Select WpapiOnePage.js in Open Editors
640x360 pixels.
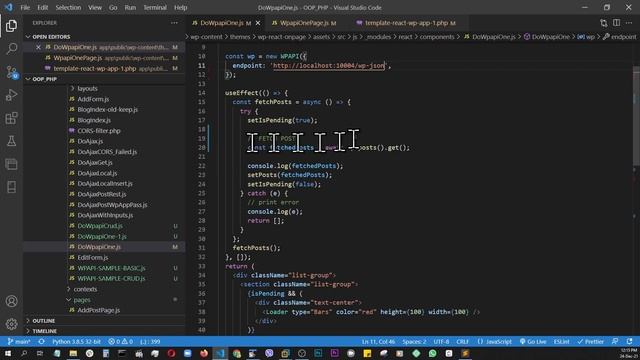(104, 58)
